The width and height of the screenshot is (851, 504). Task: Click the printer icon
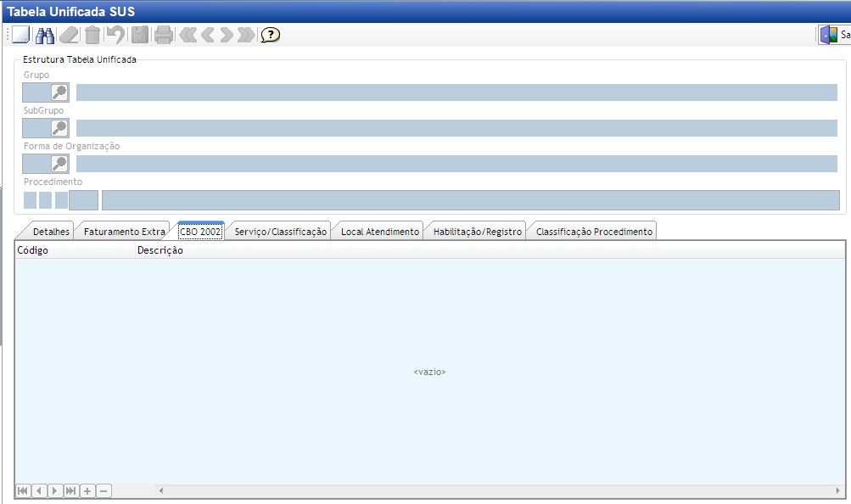tap(164, 36)
